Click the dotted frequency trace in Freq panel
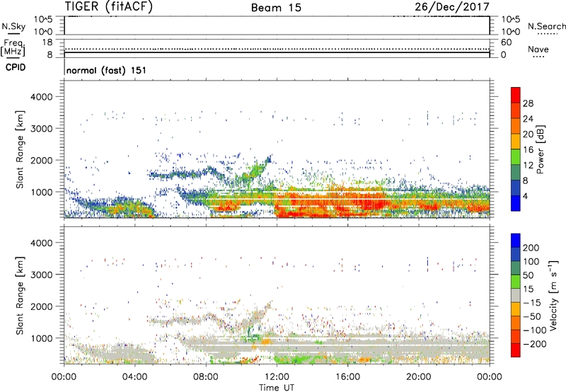 [x=277, y=49]
